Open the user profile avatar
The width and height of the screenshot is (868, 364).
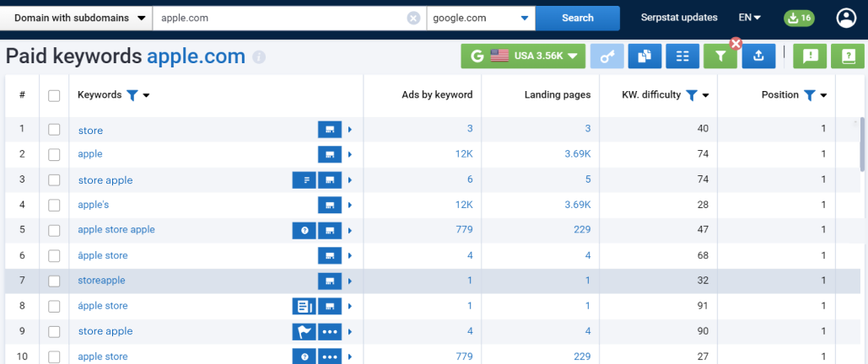click(846, 18)
